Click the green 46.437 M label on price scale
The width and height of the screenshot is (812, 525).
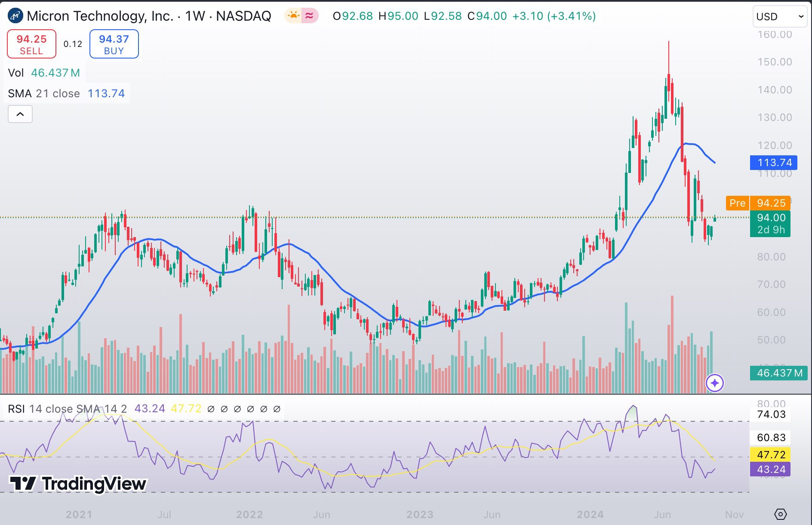[x=779, y=373]
